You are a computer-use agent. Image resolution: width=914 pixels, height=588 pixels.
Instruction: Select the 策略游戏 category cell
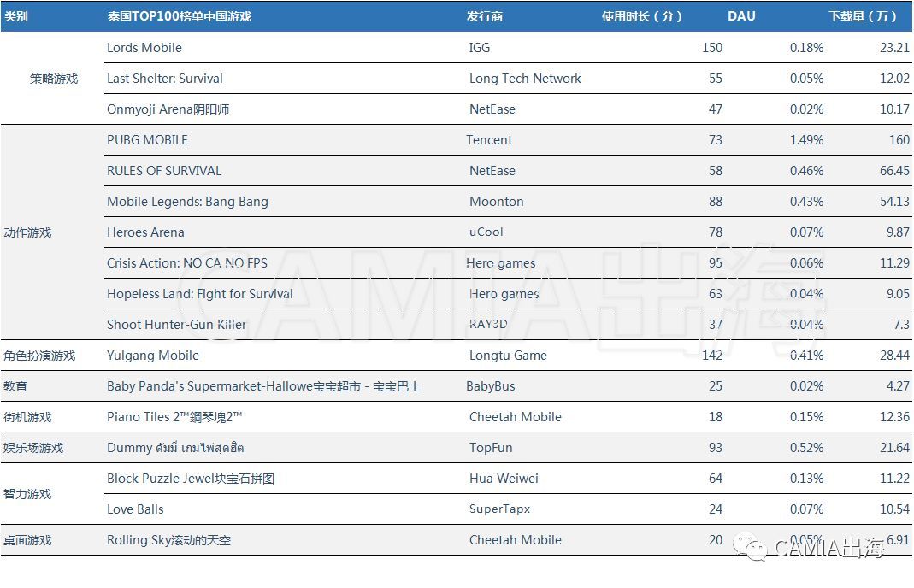(54, 79)
